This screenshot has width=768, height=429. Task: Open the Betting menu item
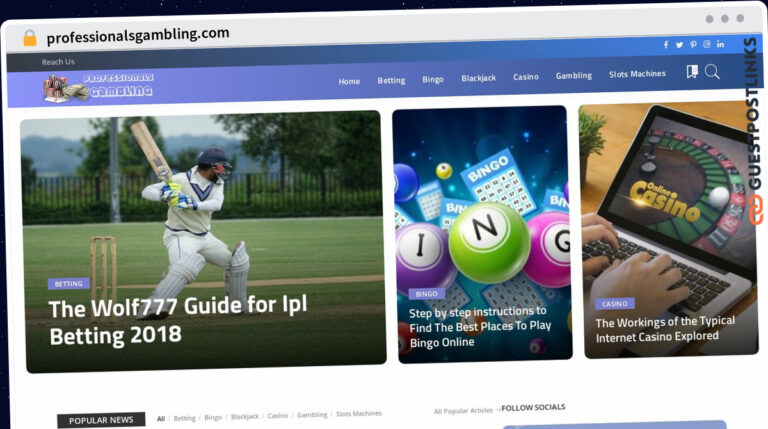click(x=391, y=80)
